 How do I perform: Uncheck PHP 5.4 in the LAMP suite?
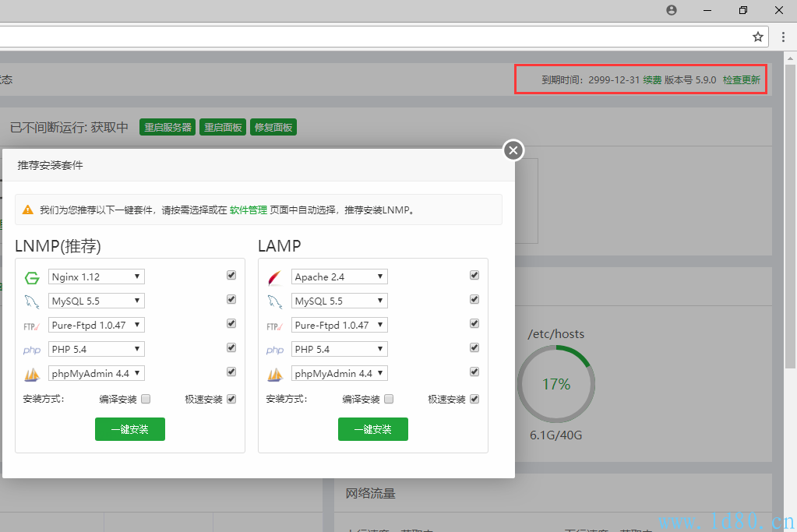(474, 347)
